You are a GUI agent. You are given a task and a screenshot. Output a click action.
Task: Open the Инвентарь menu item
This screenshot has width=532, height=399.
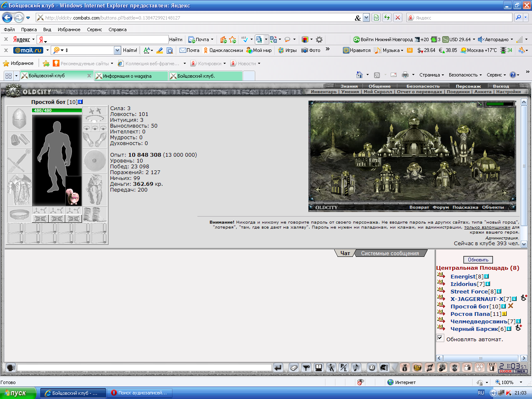(x=324, y=91)
